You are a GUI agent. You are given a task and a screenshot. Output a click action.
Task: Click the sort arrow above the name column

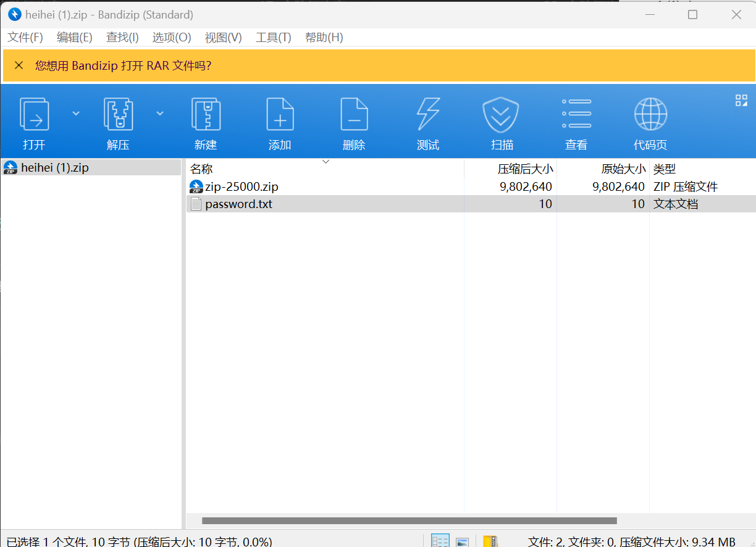tap(326, 162)
